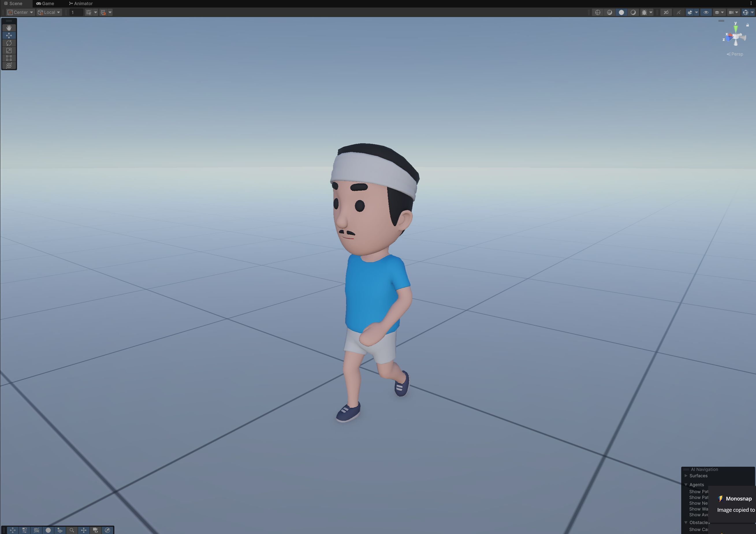The image size is (756, 534).
Task: Click the bottom overlay compass icon
Action: [107, 530]
